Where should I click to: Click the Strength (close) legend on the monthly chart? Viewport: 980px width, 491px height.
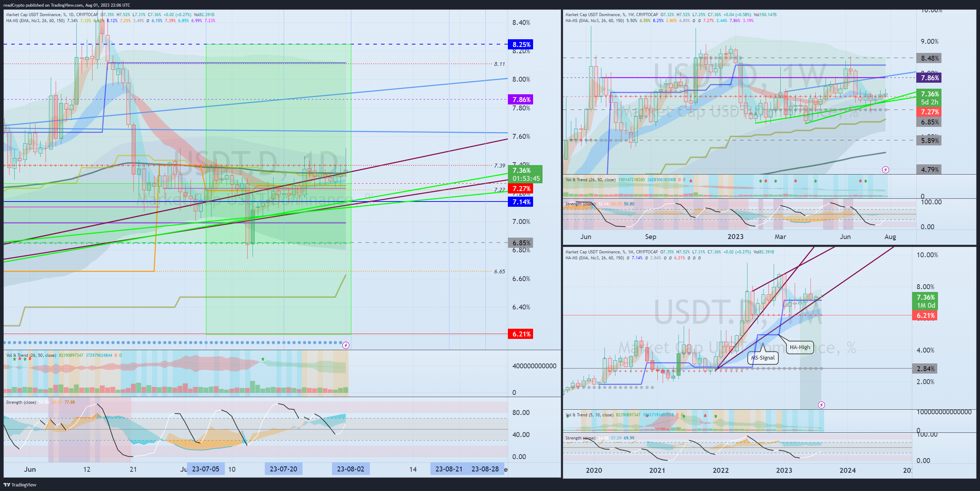coord(581,438)
